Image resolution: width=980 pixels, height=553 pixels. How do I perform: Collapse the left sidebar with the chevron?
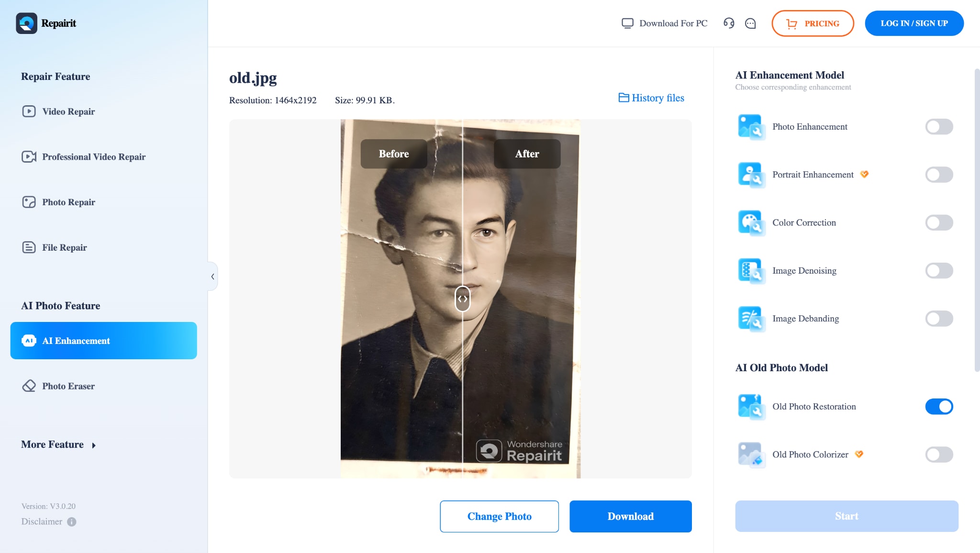(213, 276)
